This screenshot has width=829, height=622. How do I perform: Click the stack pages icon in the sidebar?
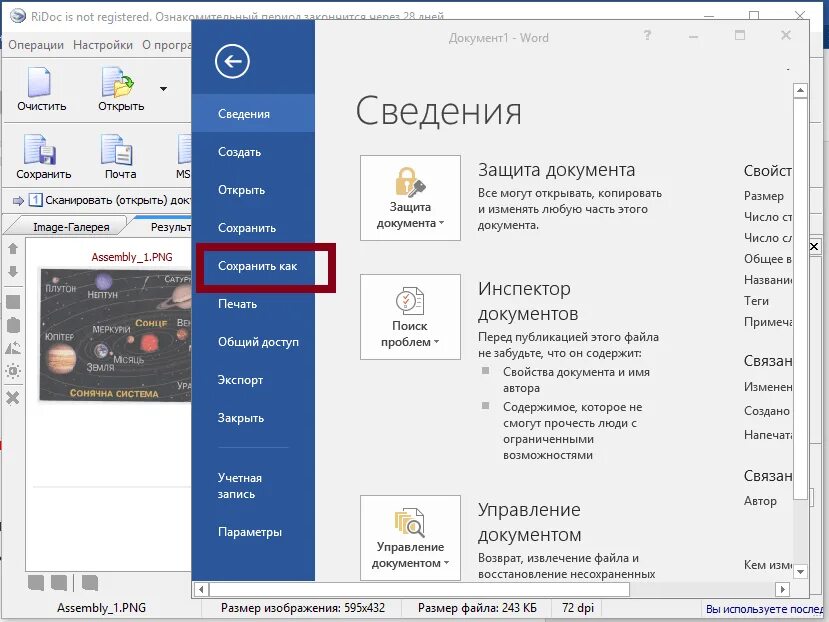pyautogui.click(x=13, y=325)
